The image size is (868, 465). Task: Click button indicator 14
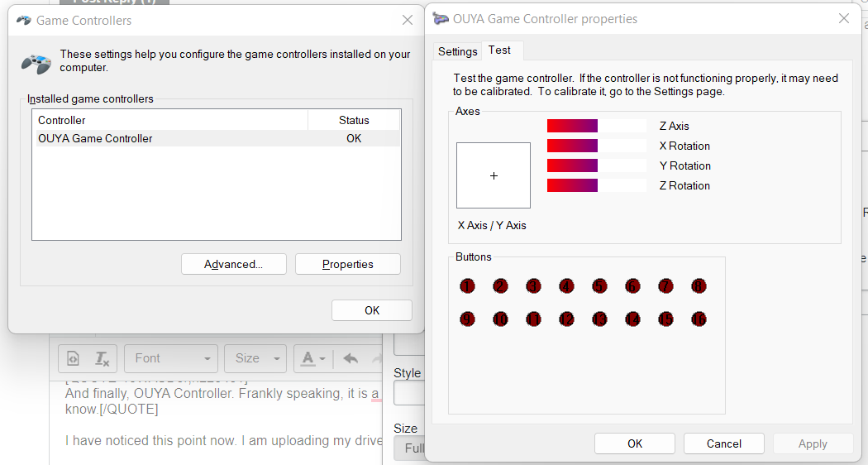click(x=632, y=319)
